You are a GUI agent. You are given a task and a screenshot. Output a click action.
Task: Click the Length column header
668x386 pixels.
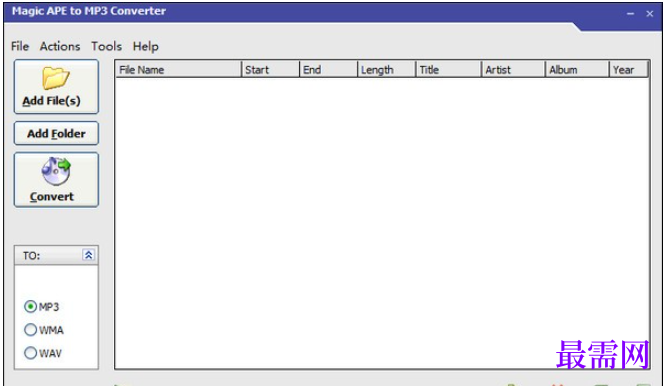(386, 69)
